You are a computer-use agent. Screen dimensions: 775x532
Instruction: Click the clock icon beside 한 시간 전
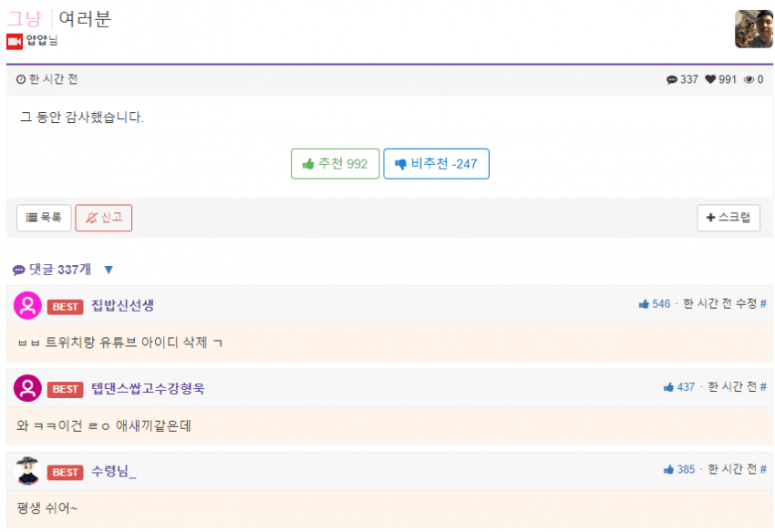20,79
